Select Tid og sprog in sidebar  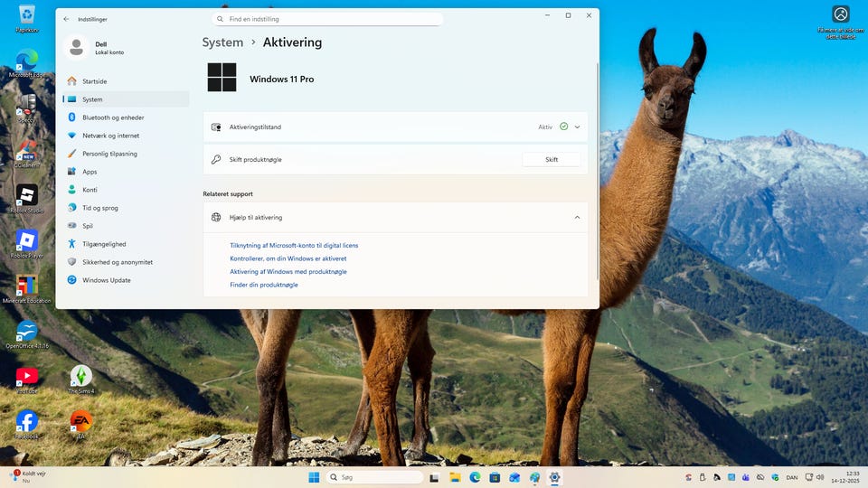pos(99,208)
